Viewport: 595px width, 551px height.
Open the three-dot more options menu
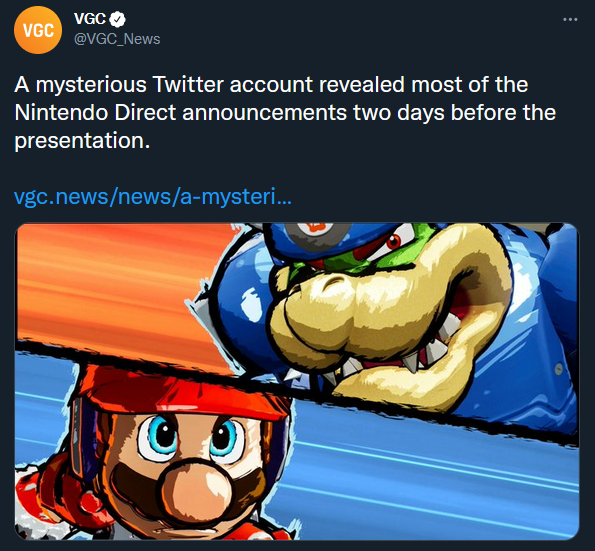(570, 19)
